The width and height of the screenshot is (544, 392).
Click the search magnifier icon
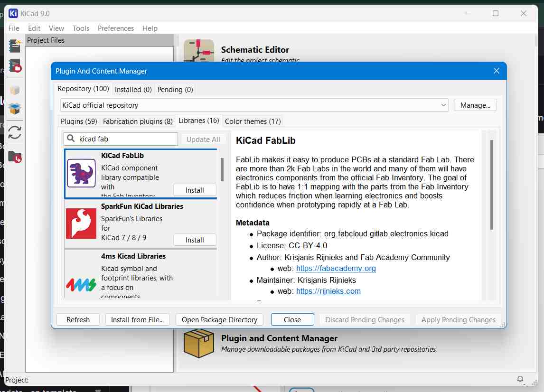click(71, 139)
